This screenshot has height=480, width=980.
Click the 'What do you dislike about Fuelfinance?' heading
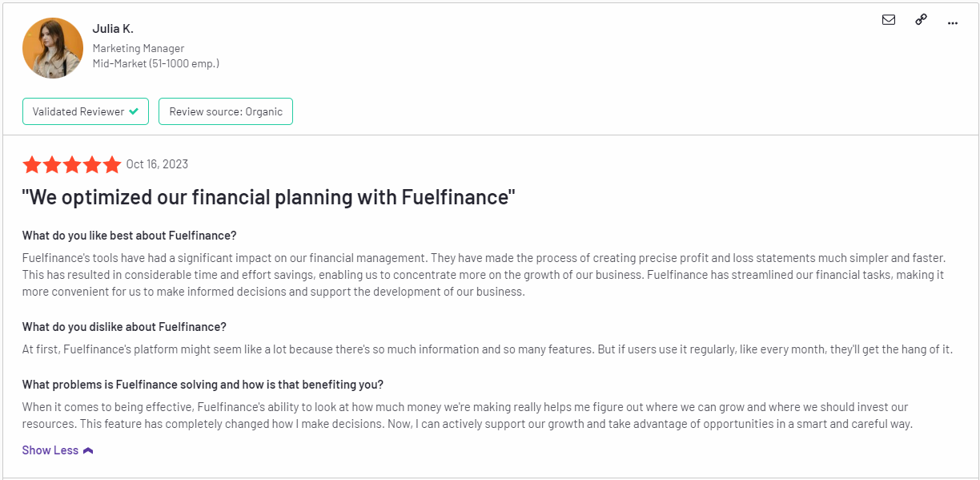click(x=124, y=327)
